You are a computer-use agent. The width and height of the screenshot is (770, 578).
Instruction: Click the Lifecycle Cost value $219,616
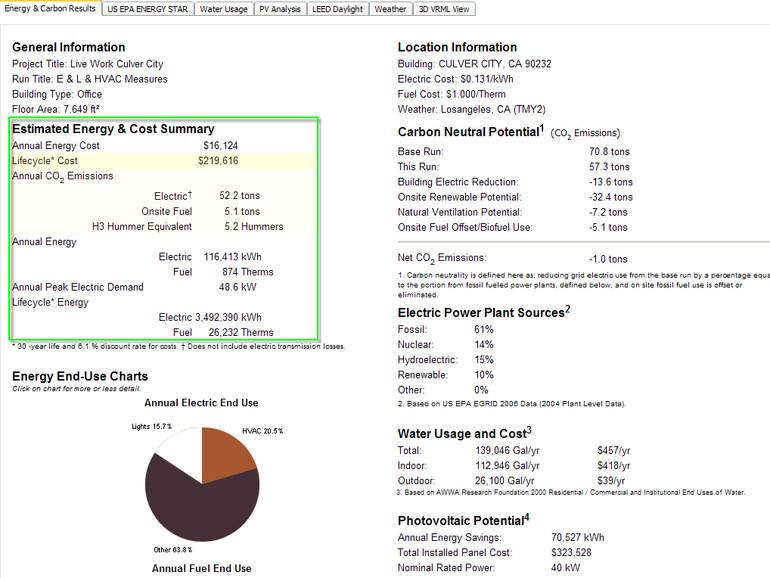[218, 161]
